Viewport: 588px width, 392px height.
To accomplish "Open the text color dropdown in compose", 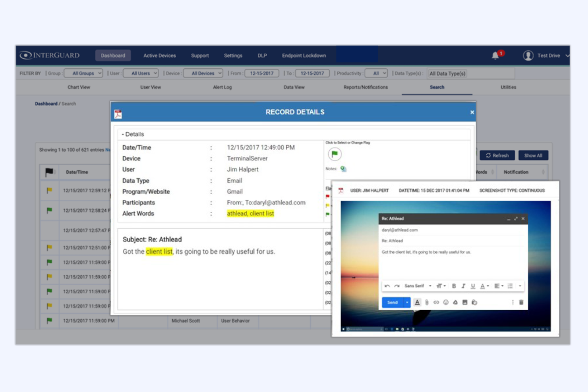I will (484, 286).
